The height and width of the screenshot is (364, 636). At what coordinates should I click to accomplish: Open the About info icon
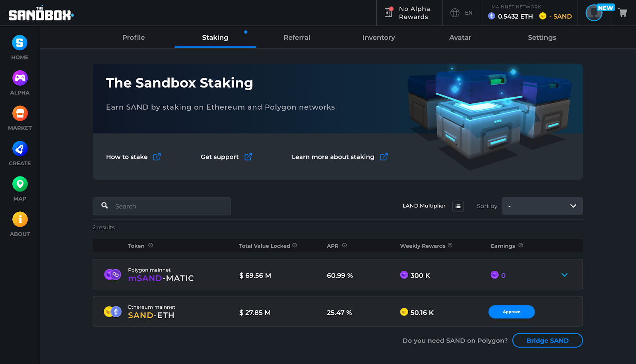[x=20, y=219]
